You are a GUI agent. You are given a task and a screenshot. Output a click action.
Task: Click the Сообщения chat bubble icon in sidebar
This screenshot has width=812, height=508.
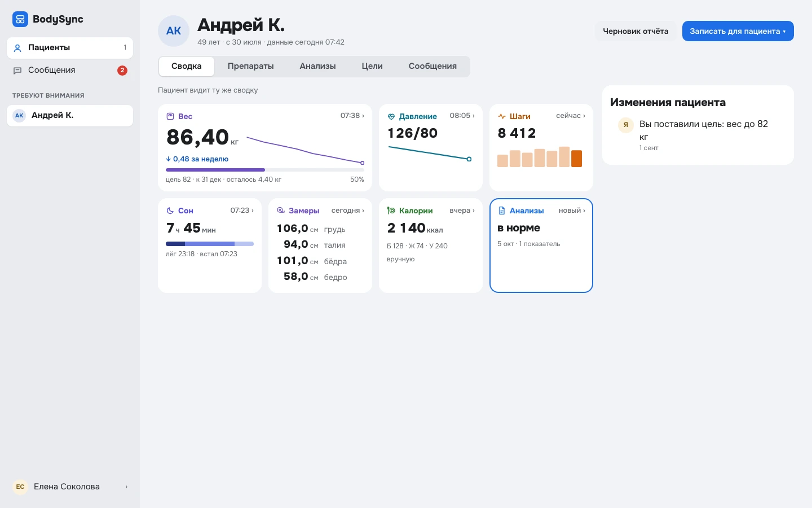pos(17,71)
